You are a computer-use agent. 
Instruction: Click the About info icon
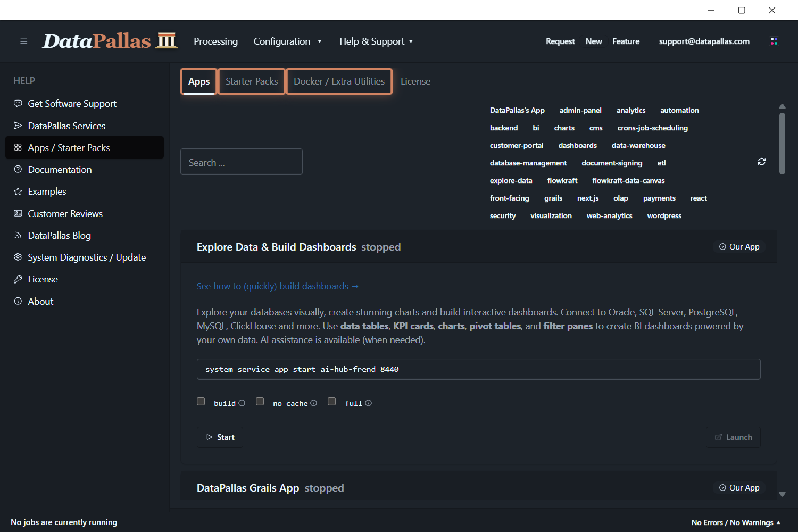[18, 301]
